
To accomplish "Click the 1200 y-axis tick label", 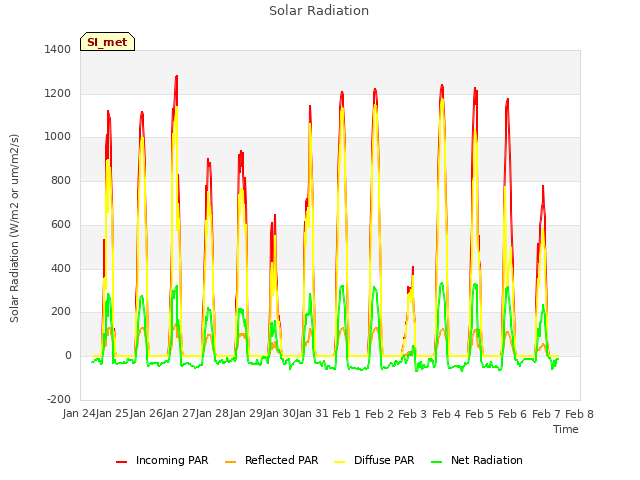I will point(58,93).
